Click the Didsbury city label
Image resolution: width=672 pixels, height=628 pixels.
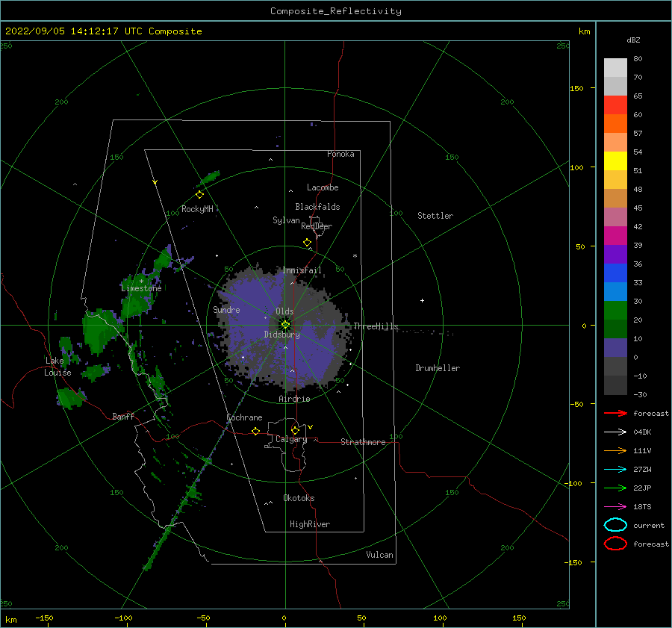282,335
